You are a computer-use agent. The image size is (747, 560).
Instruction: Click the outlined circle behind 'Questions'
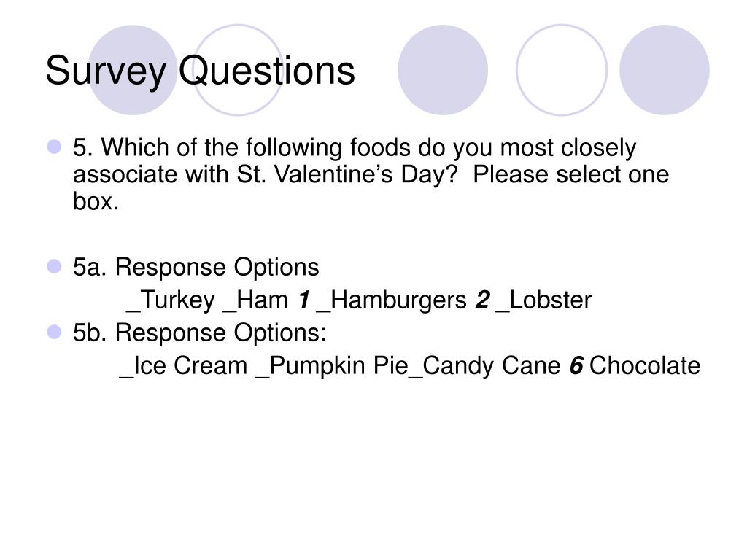(237, 70)
